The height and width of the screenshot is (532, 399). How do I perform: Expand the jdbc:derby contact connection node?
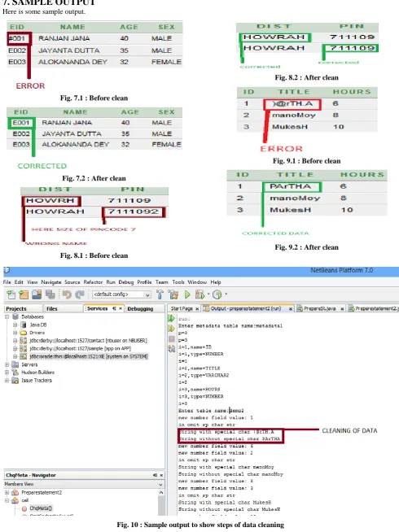coord(15,340)
